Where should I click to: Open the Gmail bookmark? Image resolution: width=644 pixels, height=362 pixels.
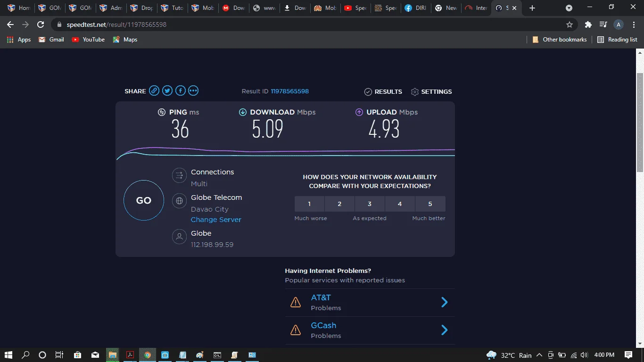[51, 40]
